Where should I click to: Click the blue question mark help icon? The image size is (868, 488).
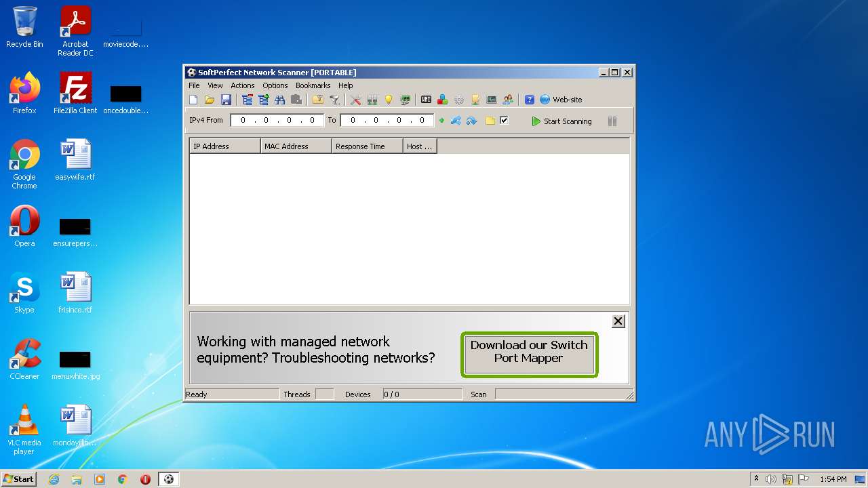[x=530, y=100]
